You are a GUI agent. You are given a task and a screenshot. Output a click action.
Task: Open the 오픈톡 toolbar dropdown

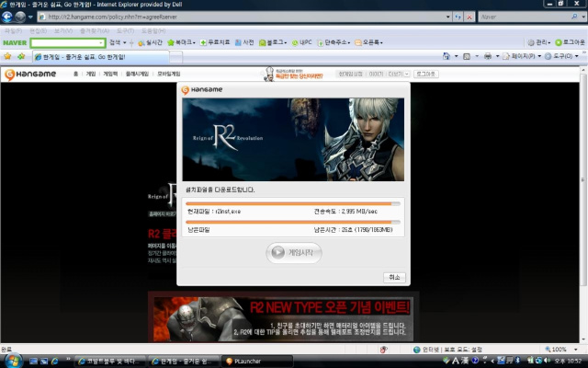pos(368,43)
